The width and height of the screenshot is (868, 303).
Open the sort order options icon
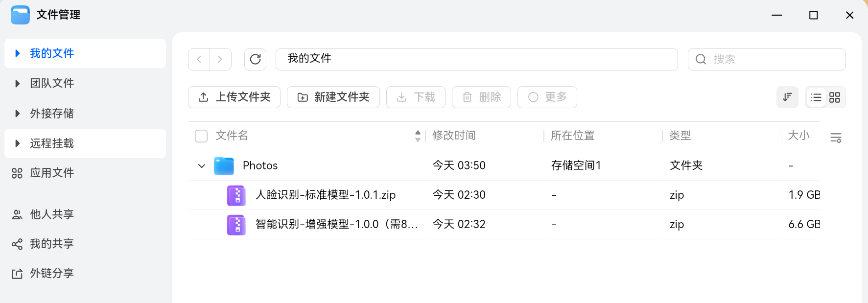787,97
